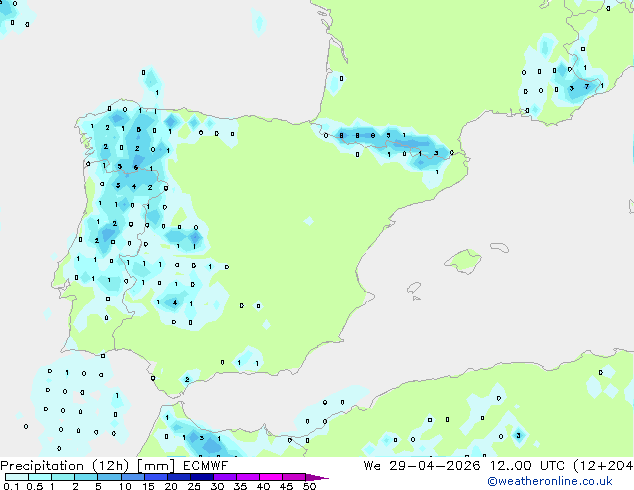Click the Mallorca island outline
This screenshot has height=490, width=634.
click(463, 261)
